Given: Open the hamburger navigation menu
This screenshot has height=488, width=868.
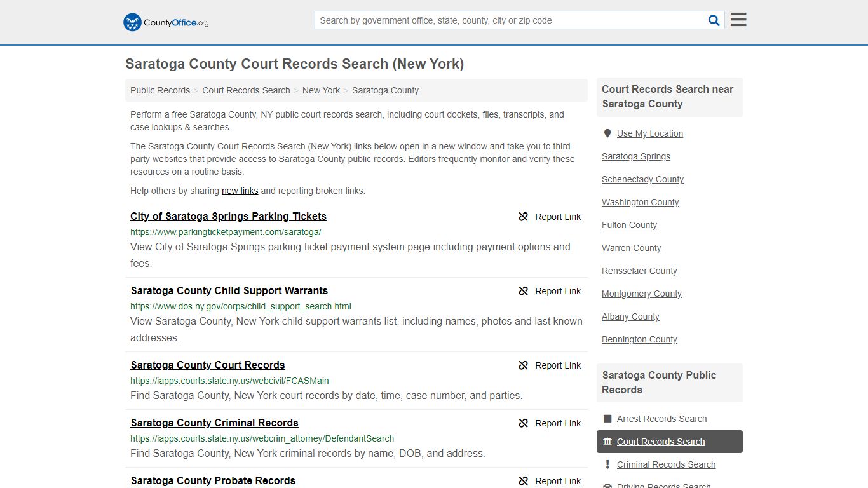Looking at the screenshot, I should (x=738, y=19).
